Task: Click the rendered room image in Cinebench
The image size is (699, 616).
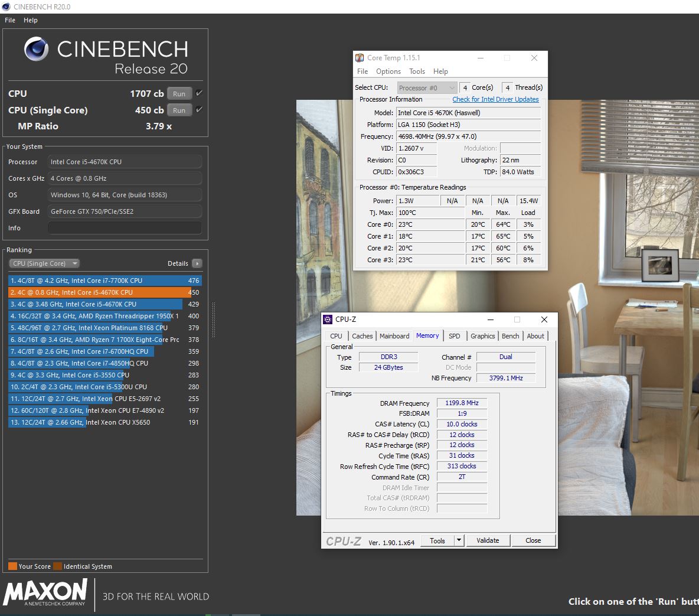Action: tap(498, 307)
